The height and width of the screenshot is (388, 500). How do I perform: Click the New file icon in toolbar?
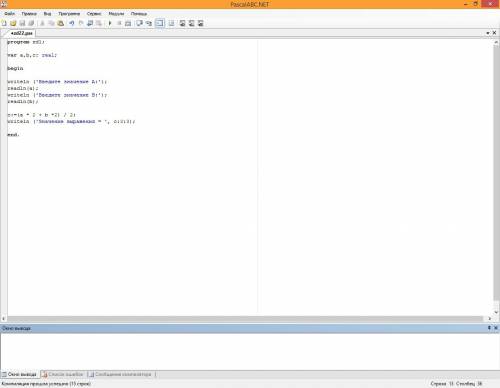coord(4,23)
